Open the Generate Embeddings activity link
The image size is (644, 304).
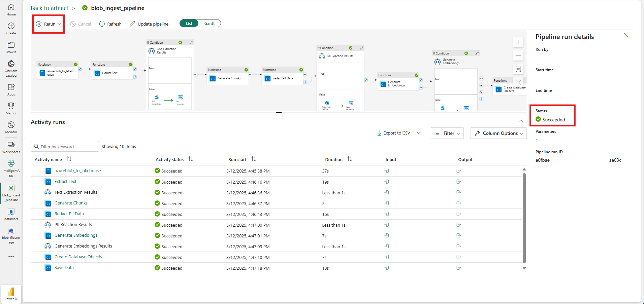76,235
